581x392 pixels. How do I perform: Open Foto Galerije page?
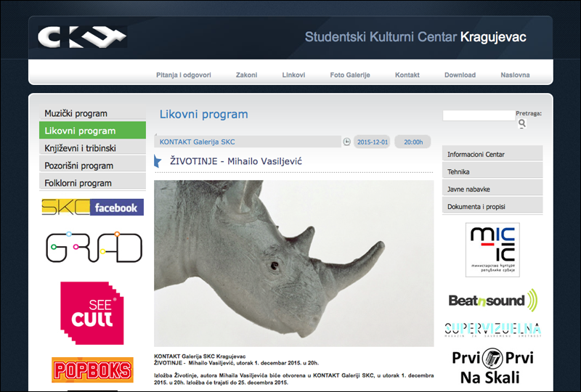pos(350,75)
